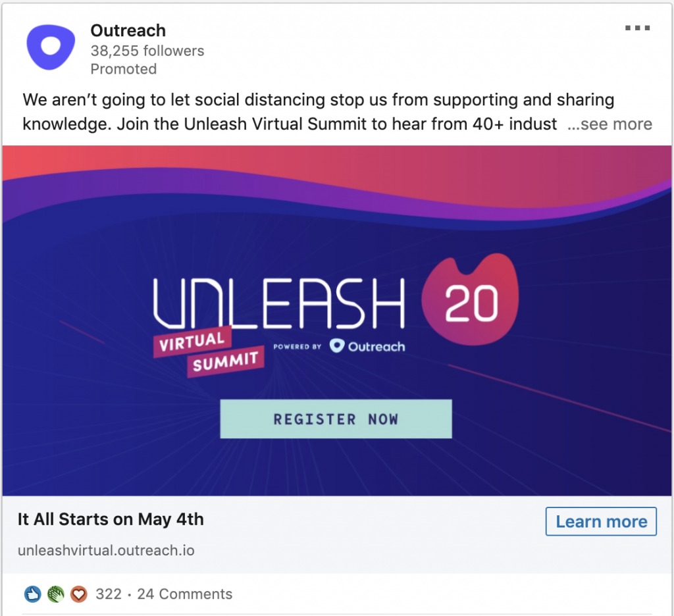Click the green support hands reaction icon
The width and height of the screenshot is (674, 616).
coord(56,593)
